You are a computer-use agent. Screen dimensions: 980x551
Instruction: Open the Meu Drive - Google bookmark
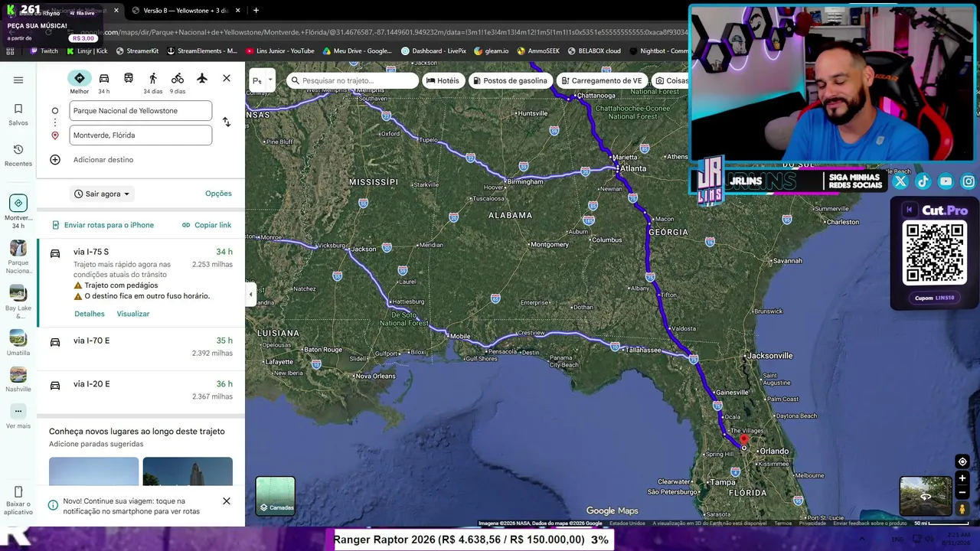pos(358,51)
